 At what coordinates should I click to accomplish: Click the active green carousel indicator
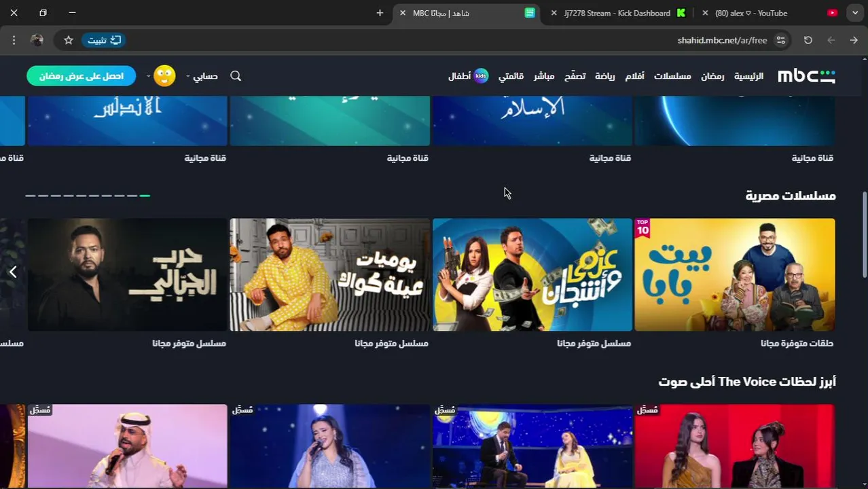pos(145,196)
